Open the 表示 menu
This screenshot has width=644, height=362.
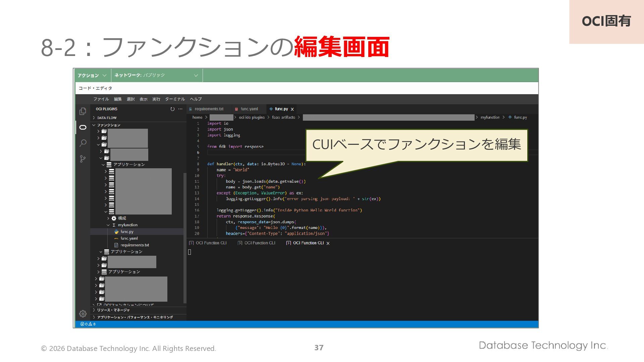click(x=143, y=99)
